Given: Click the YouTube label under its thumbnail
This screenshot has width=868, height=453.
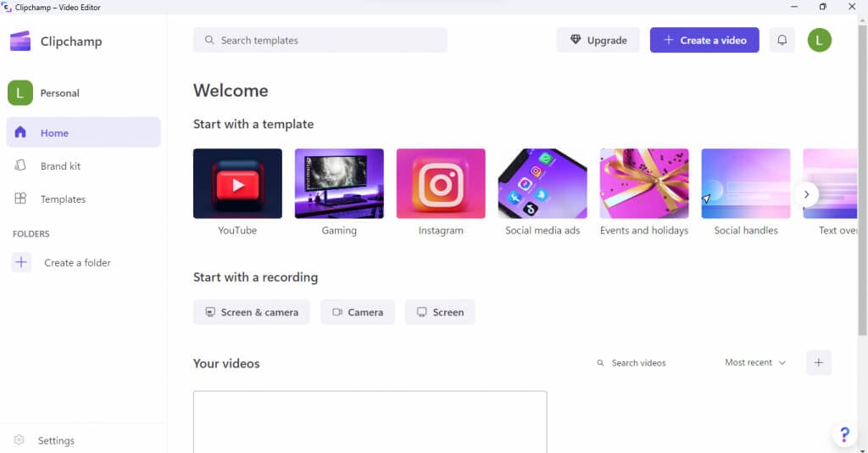Looking at the screenshot, I should 237,231.
